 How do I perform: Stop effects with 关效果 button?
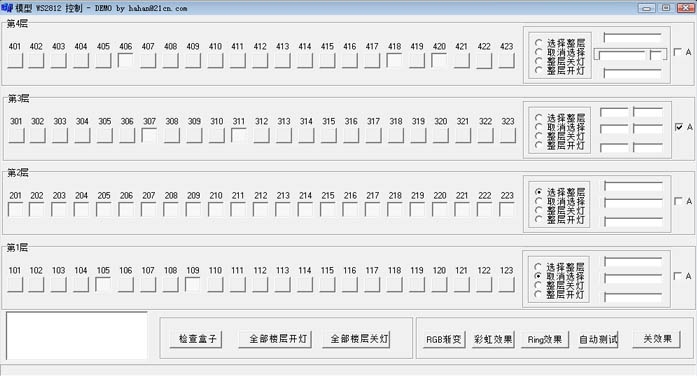(x=657, y=340)
